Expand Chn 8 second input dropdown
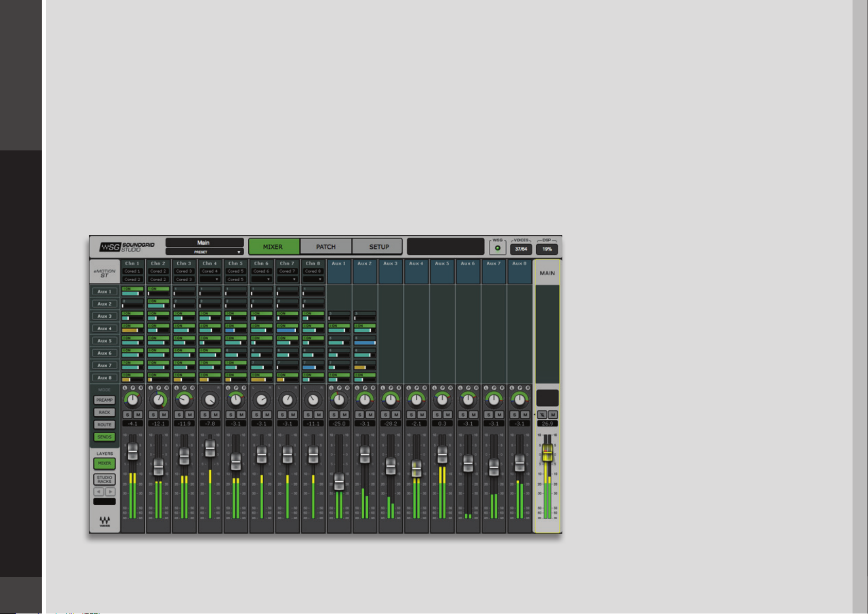The width and height of the screenshot is (868, 614). click(313, 279)
